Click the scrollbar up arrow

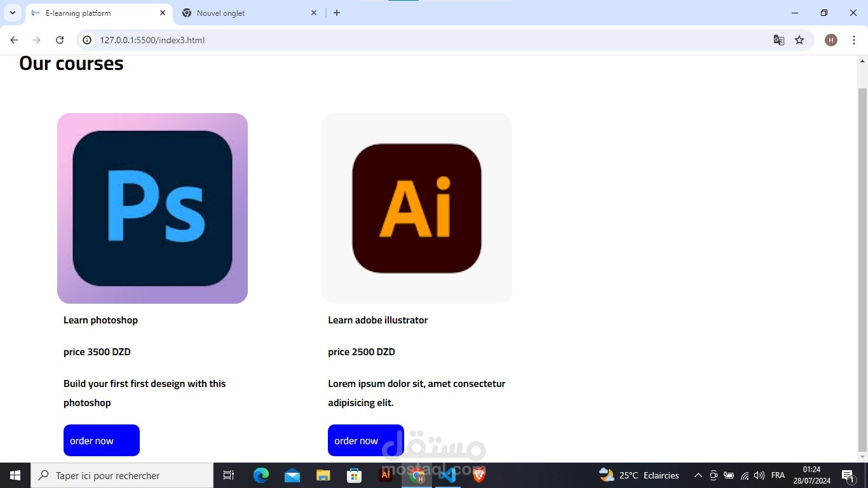(x=862, y=61)
